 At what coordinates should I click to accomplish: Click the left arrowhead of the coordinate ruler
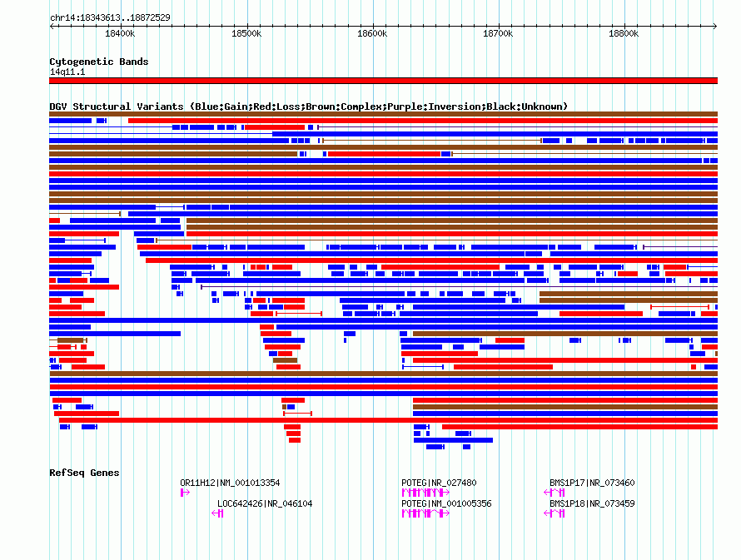point(52,27)
